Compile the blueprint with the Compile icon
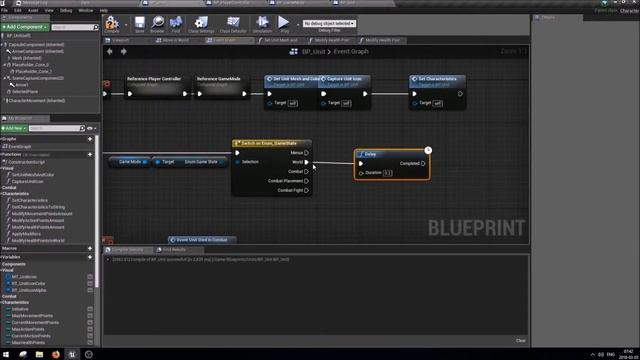The width and height of the screenshot is (640, 360). pyautogui.click(x=111, y=23)
